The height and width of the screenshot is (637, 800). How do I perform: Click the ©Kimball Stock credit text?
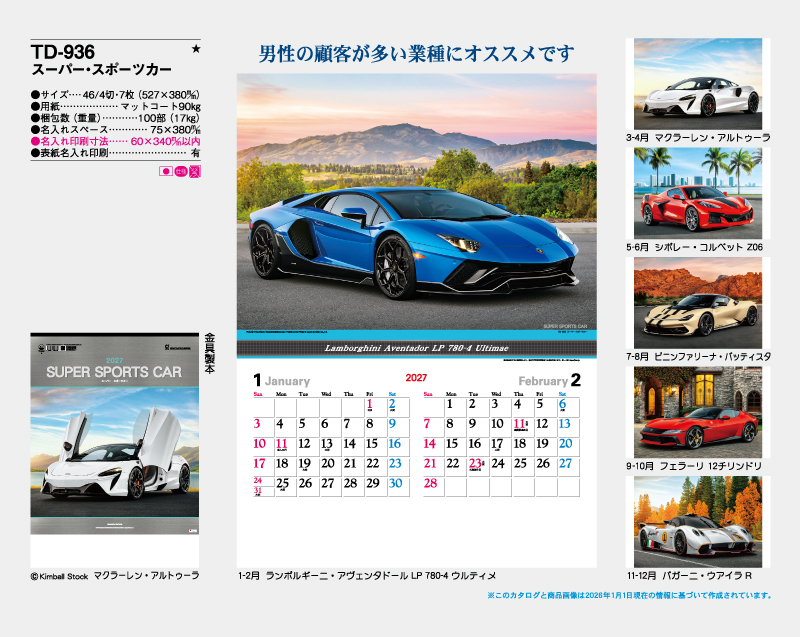pyautogui.click(x=59, y=576)
